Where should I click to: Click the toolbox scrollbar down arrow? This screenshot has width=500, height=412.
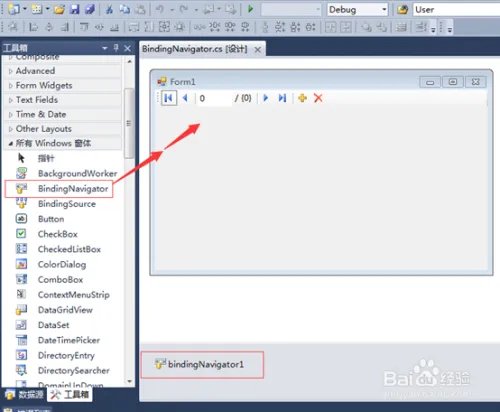click(x=129, y=381)
